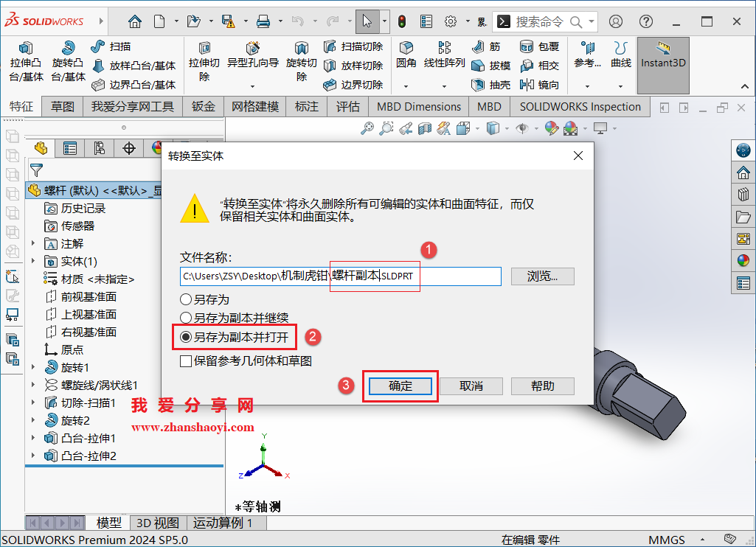Select the 另存为 radio button
The height and width of the screenshot is (547, 756).
pyautogui.click(x=187, y=298)
